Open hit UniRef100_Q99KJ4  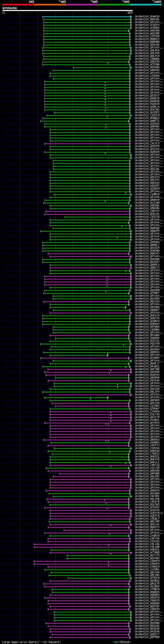pyautogui.click(x=147, y=107)
